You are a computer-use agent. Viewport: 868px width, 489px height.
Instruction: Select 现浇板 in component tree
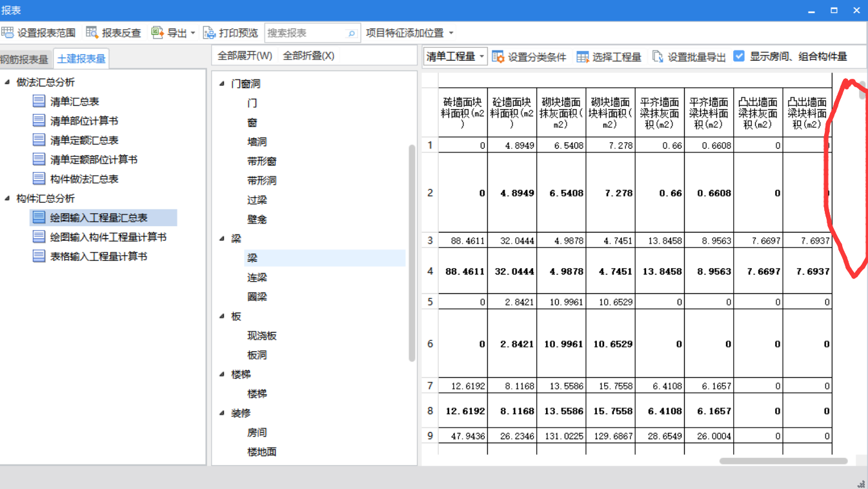261,335
